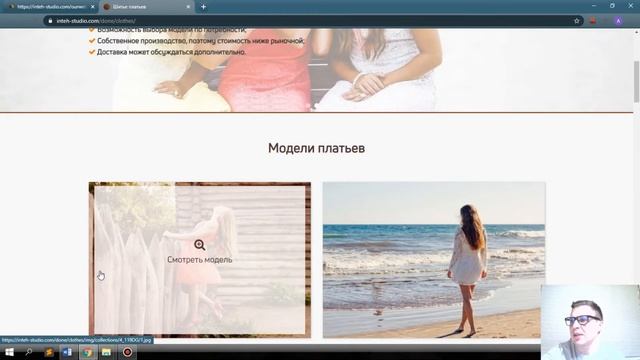Click the webcam video overlay
Viewport: 640px width, 360px height.
[x=590, y=322]
